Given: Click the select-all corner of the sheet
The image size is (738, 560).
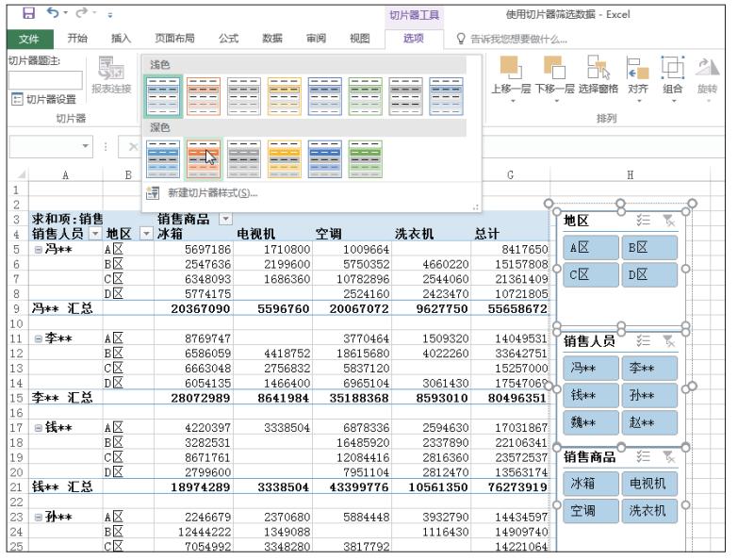Looking at the screenshot, I should (19, 174).
